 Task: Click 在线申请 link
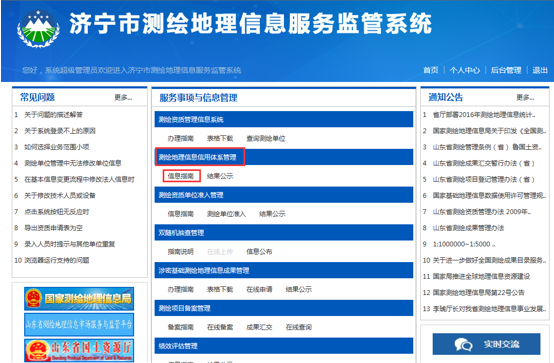pyautogui.click(x=259, y=289)
